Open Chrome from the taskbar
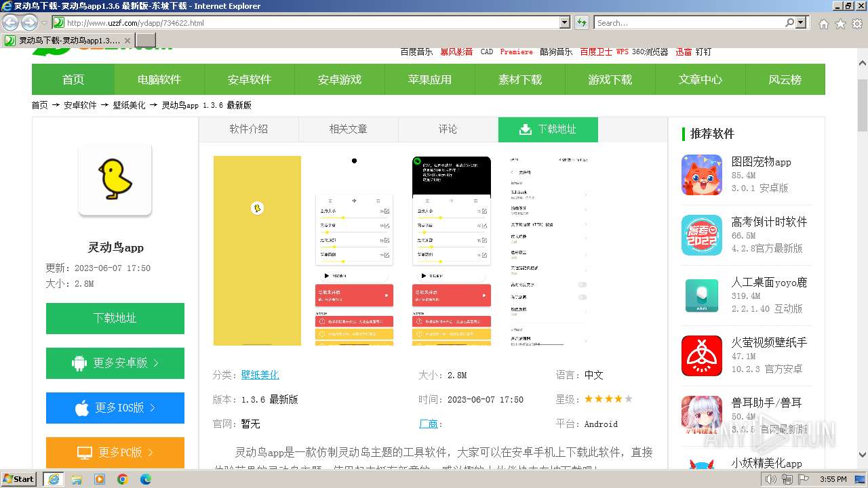 122,479
